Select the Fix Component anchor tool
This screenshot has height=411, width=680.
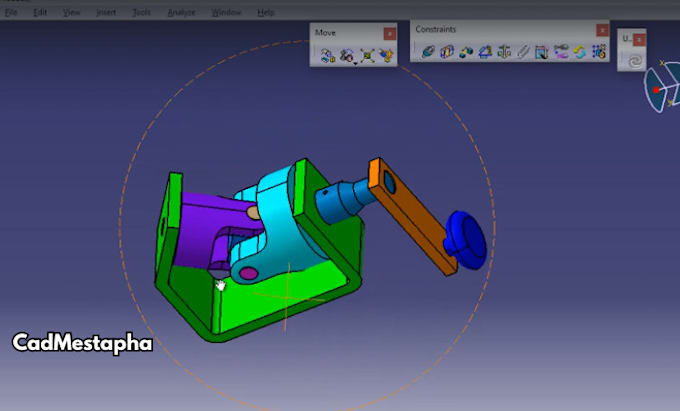tap(503, 52)
